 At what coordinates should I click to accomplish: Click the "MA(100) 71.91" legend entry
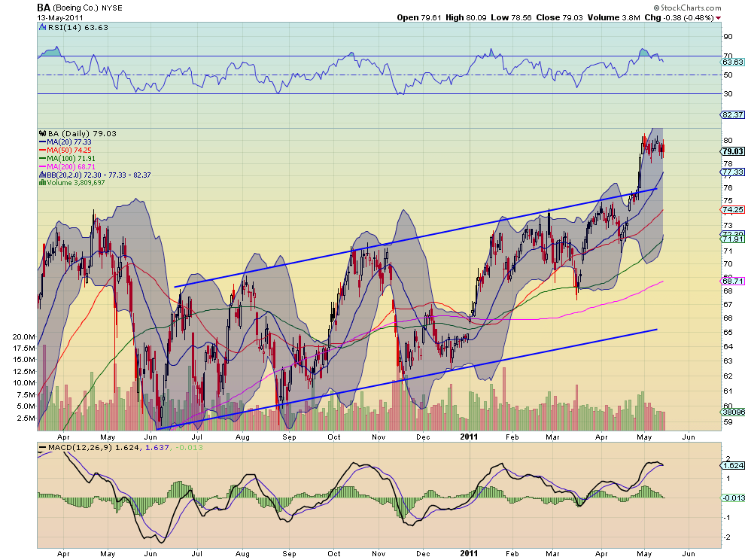(x=71, y=158)
